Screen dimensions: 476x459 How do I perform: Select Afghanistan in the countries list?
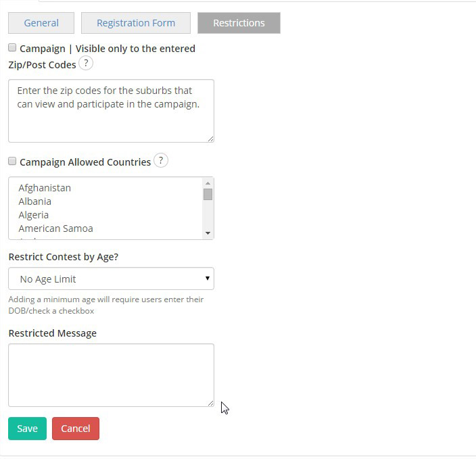click(45, 188)
